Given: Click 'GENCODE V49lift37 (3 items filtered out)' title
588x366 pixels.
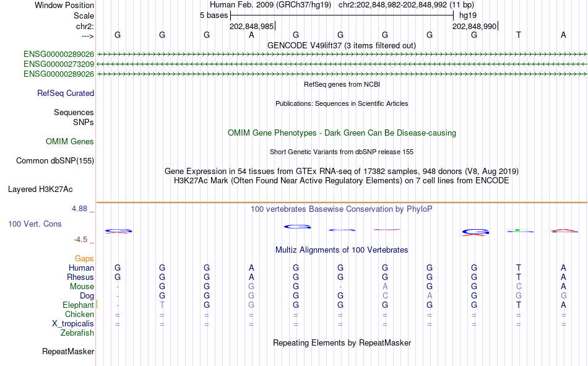Looking at the screenshot, I should [342, 45].
